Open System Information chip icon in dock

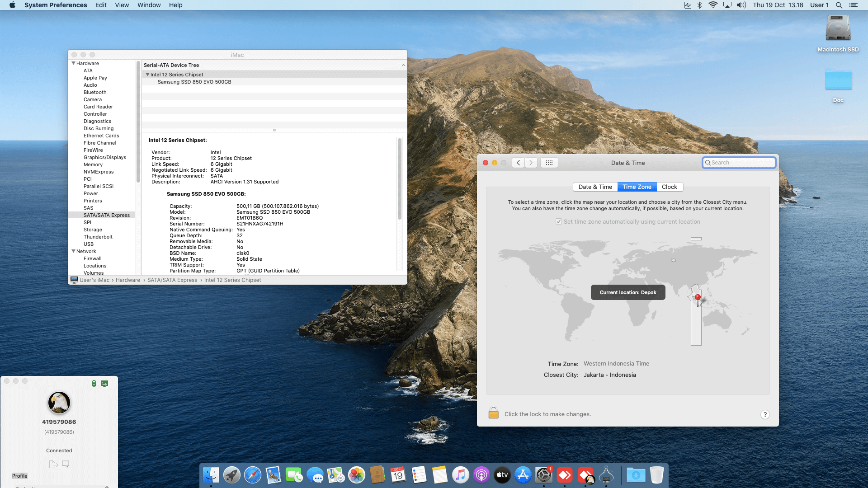[606, 475]
